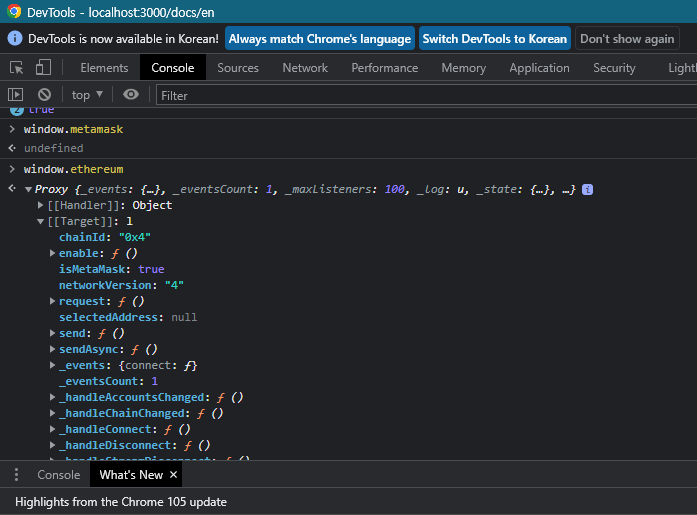Expand the _handleDisconnect function
The width and height of the screenshot is (697, 515).
52,445
